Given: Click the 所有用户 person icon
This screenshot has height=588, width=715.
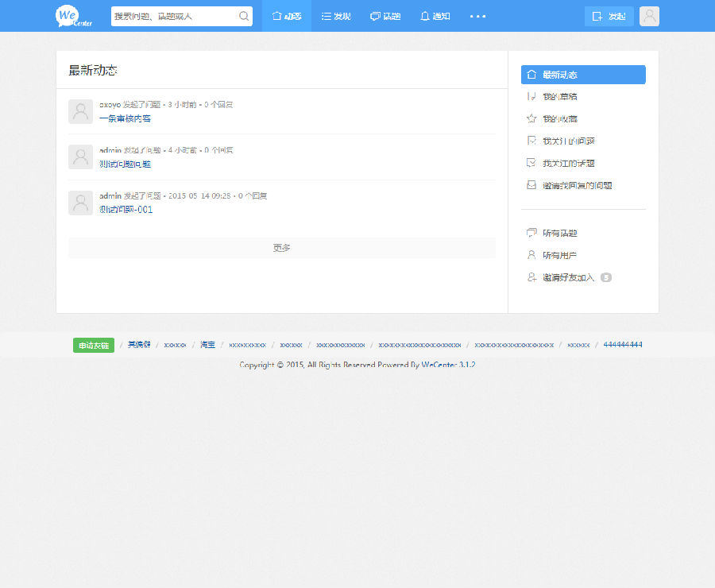Looking at the screenshot, I should pyautogui.click(x=531, y=255).
